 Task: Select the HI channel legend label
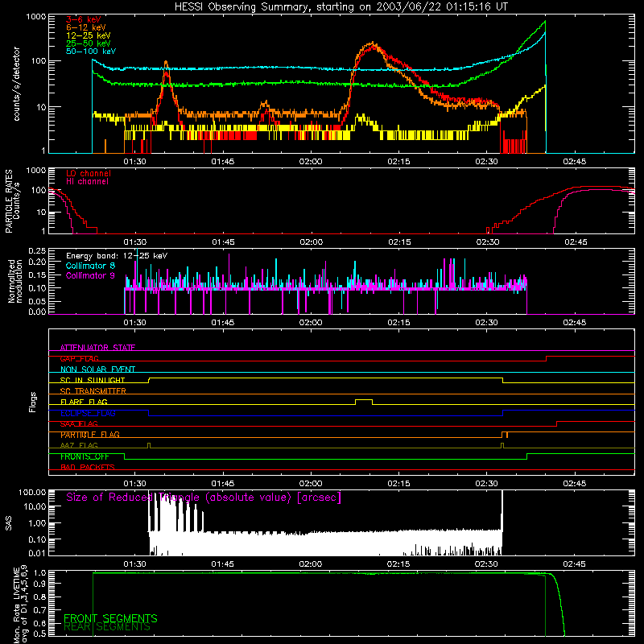(87, 182)
